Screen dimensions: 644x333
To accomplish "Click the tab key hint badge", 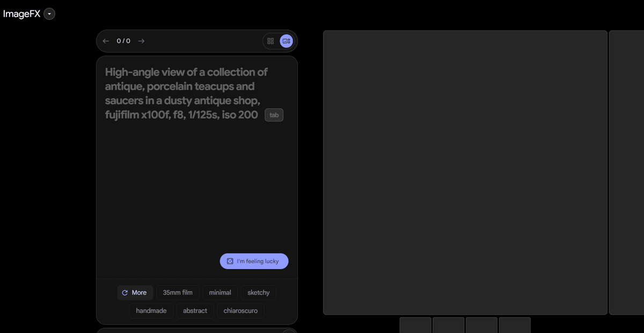I will pos(274,115).
